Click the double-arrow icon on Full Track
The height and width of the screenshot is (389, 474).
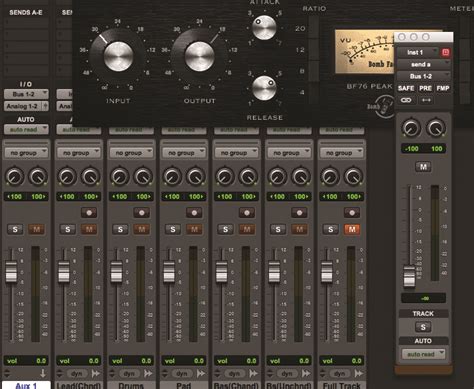(x=359, y=374)
